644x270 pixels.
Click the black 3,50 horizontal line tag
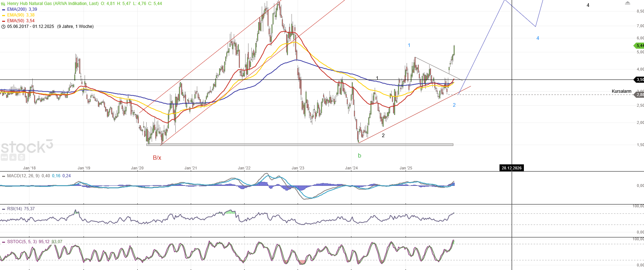coord(640,79)
